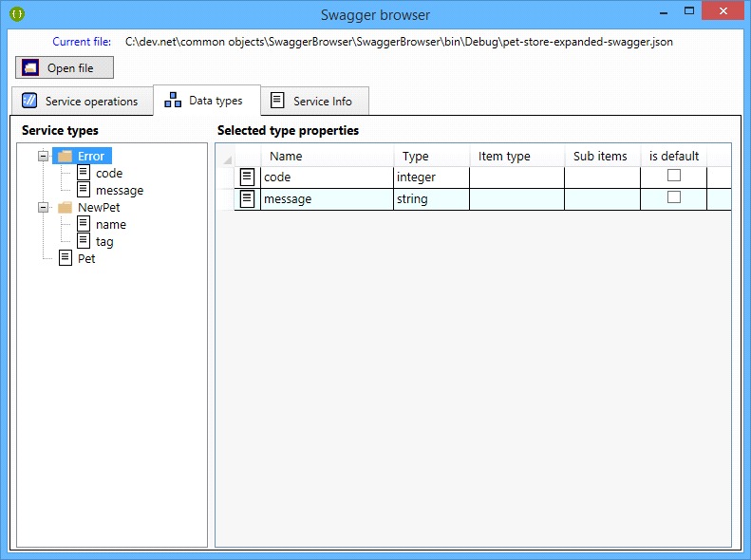Click the folder icon on Open file button

coord(30,68)
